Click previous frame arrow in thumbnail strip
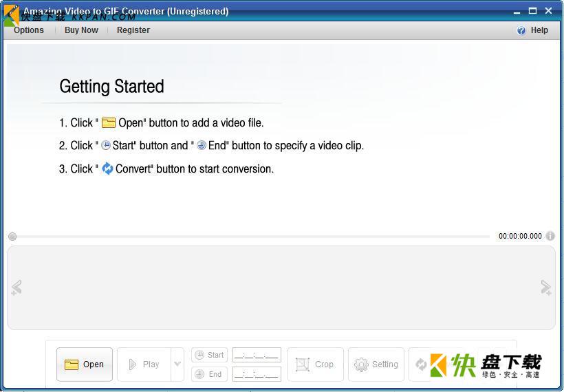564x392 pixels. tap(17, 287)
